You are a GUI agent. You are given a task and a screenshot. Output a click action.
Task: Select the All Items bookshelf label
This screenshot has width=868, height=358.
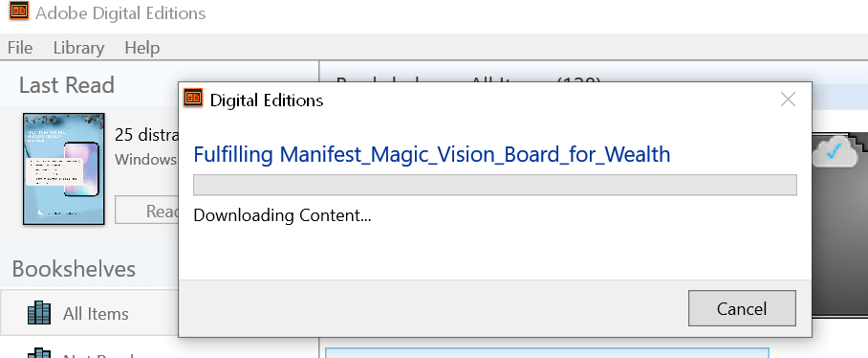(96, 314)
